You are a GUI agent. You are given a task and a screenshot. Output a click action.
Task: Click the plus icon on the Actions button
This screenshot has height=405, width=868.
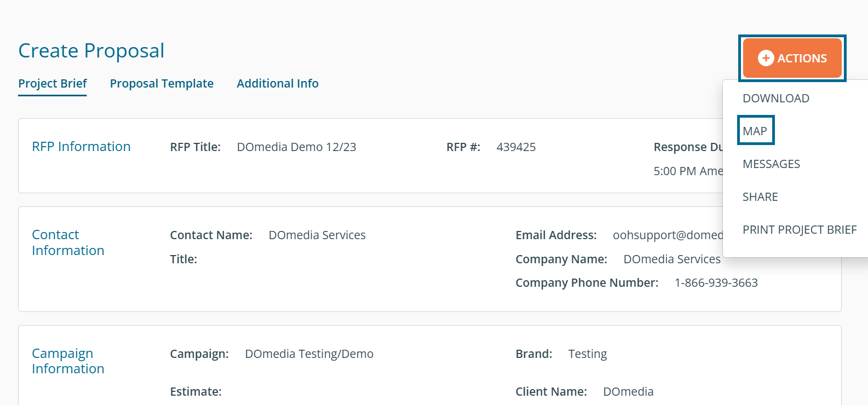point(766,58)
